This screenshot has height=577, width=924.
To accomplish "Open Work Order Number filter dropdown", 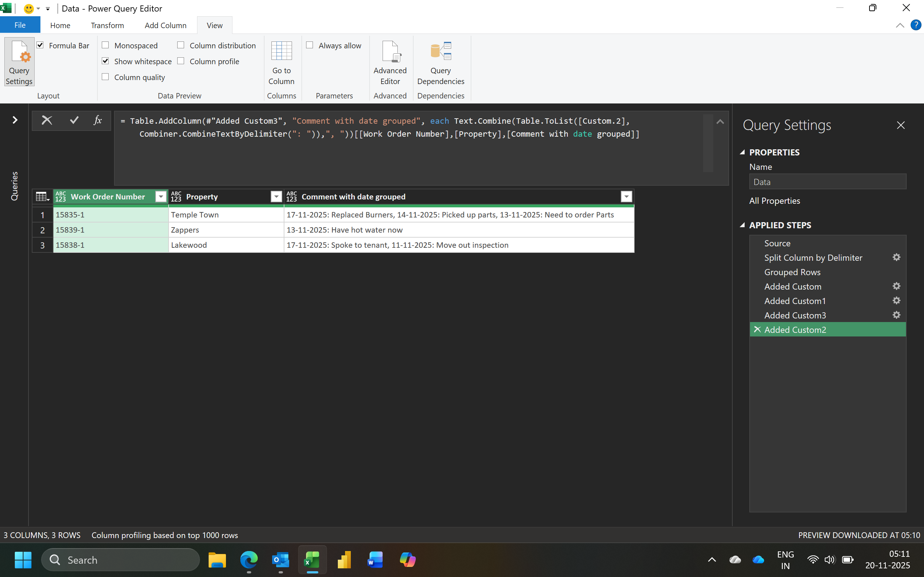I will 161,197.
